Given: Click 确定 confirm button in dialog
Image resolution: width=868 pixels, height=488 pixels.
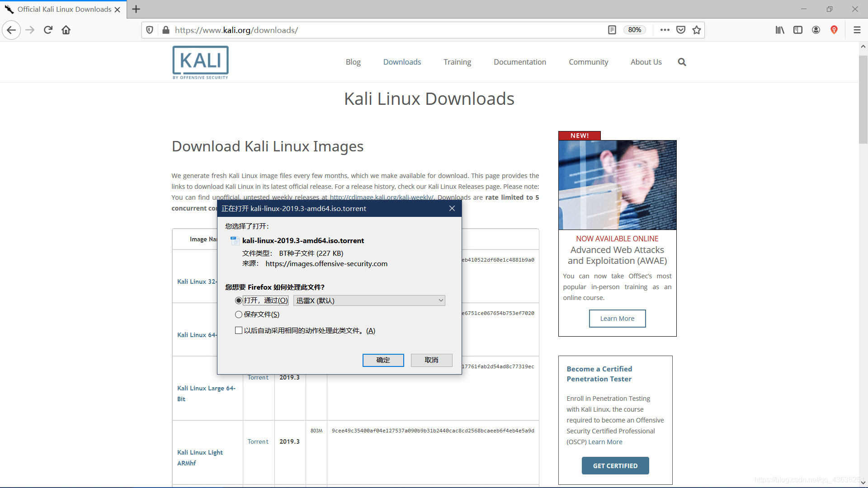Looking at the screenshot, I should point(383,359).
